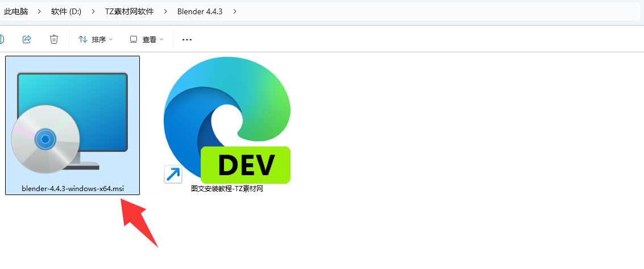Open the 排序 sort dropdown

95,39
